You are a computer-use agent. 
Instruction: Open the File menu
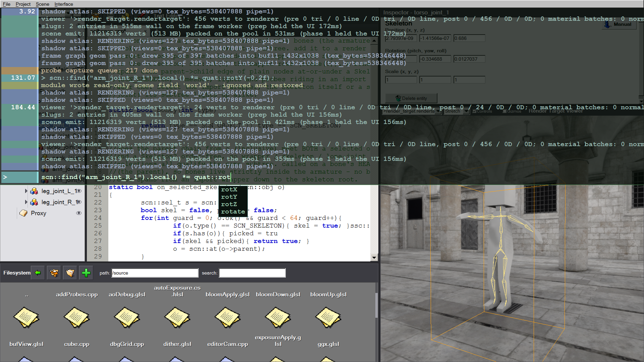(6, 4)
